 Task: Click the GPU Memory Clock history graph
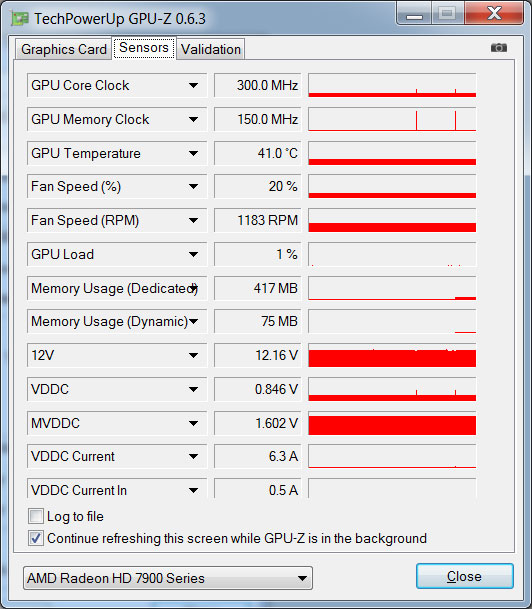(392, 120)
